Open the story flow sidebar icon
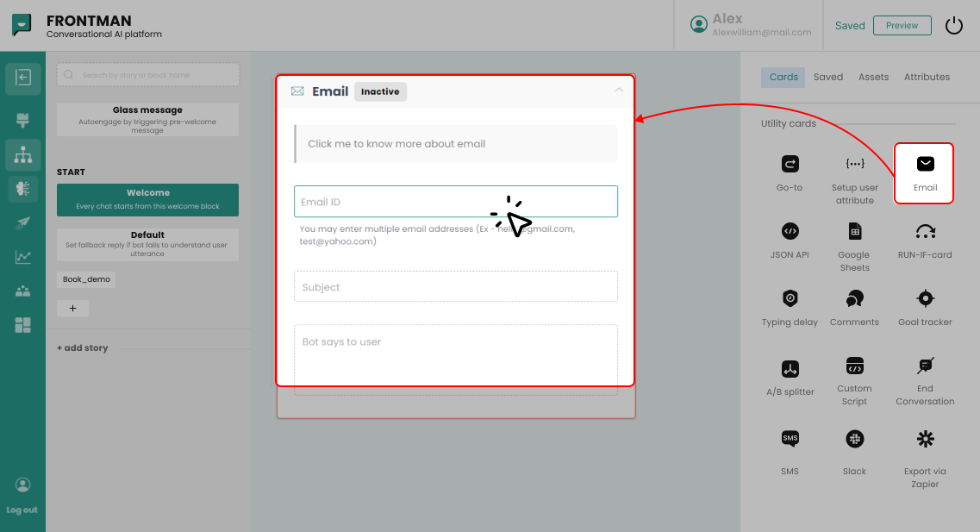Image resolution: width=980 pixels, height=532 pixels. (x=23, y=155)
